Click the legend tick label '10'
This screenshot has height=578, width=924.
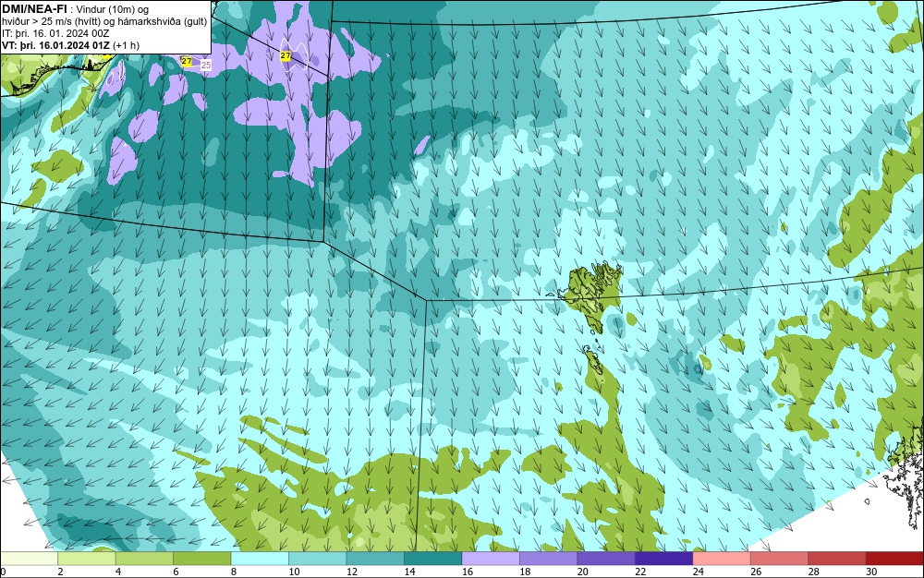point(294,572)
